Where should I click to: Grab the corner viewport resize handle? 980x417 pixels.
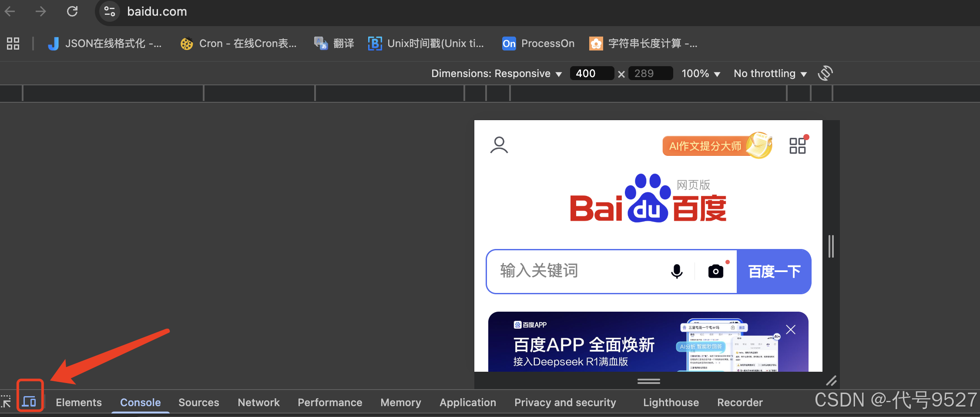tap(831, 381)
